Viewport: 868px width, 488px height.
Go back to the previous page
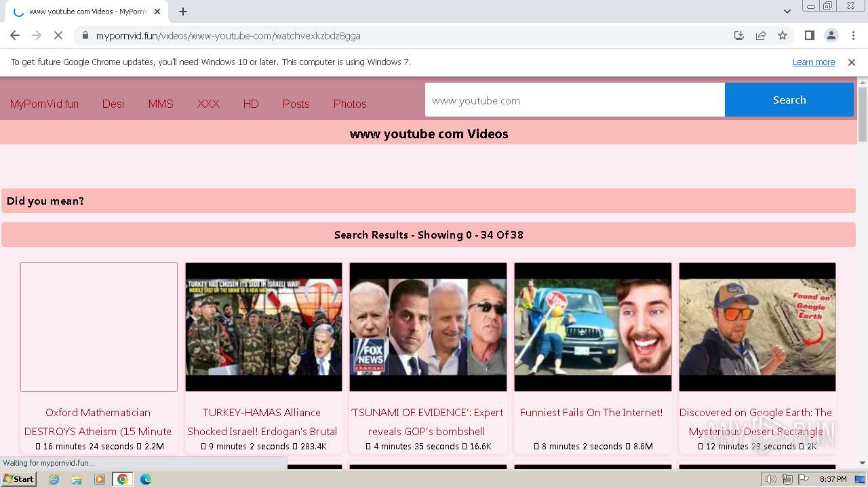click(x=15, y=35)
